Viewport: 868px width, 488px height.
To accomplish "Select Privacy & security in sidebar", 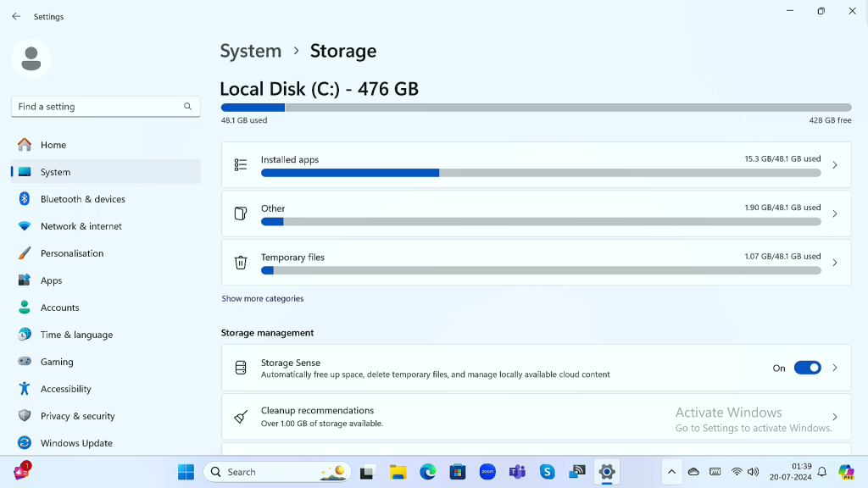I will pyautogui.click(x=77, y=416).
